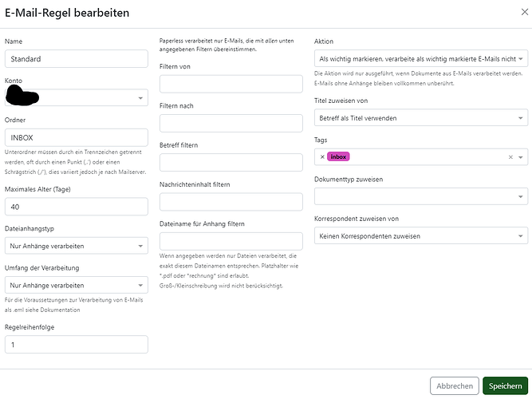Focus the Name field containing Standard
Image resolution: width=532 pixels, height=399 pixels.
coord(77,59)
